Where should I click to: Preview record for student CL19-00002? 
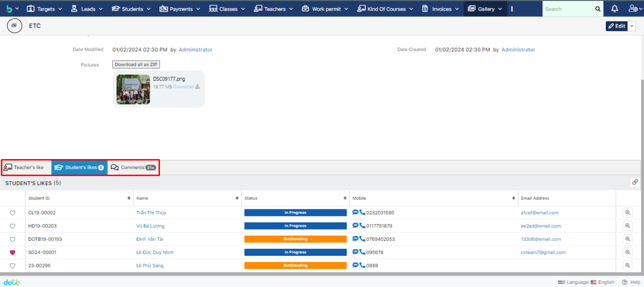coord(627,212)
